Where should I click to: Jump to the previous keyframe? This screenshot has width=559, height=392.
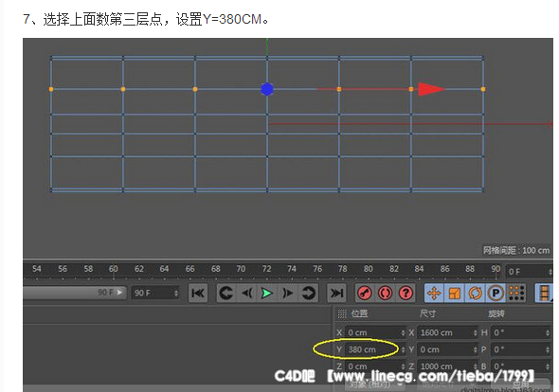pos(226,293)
